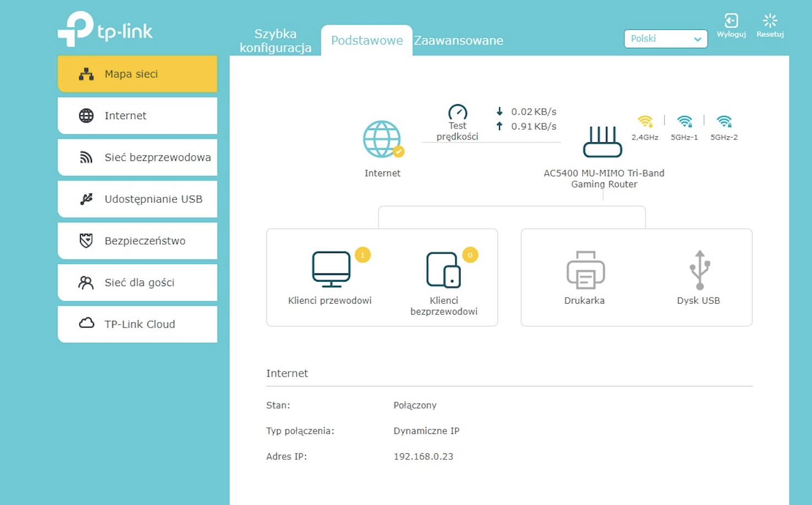Open Sieć dla gości guest network

click(x=137, y=282)
